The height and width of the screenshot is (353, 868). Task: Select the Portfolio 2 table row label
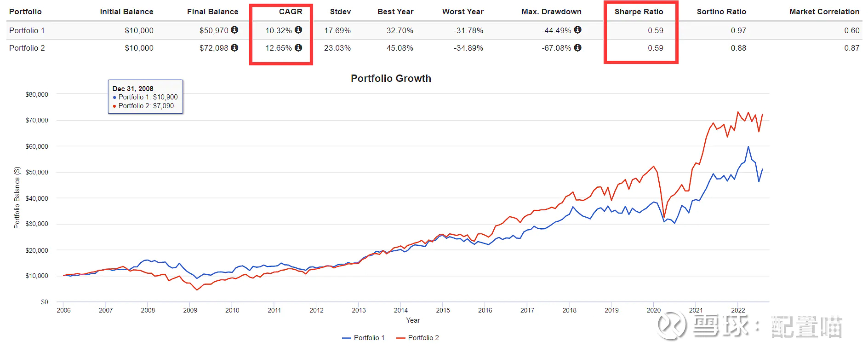pos(27,48)
